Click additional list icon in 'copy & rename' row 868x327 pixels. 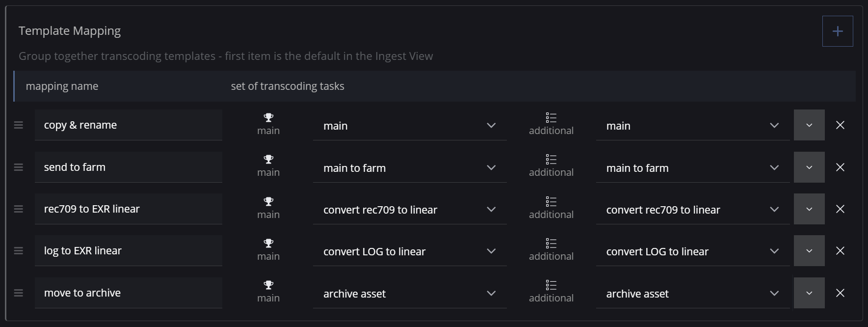tap(551, 118)
